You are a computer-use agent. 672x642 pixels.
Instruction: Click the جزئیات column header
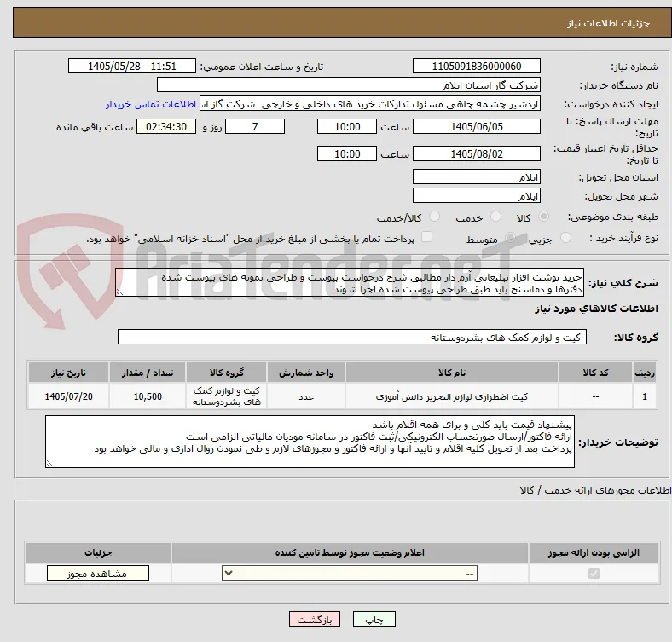pos(98,552)
